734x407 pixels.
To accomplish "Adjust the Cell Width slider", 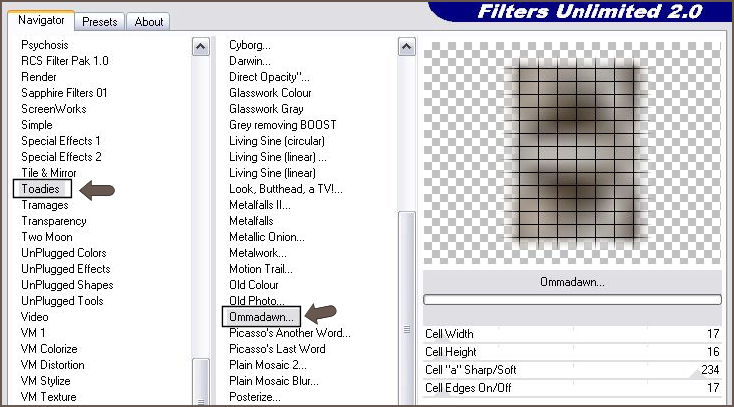I will pos(570,334).
